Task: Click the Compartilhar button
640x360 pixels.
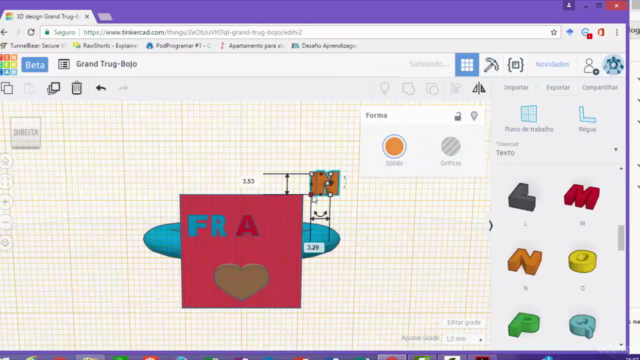Action: pos(600,87)
